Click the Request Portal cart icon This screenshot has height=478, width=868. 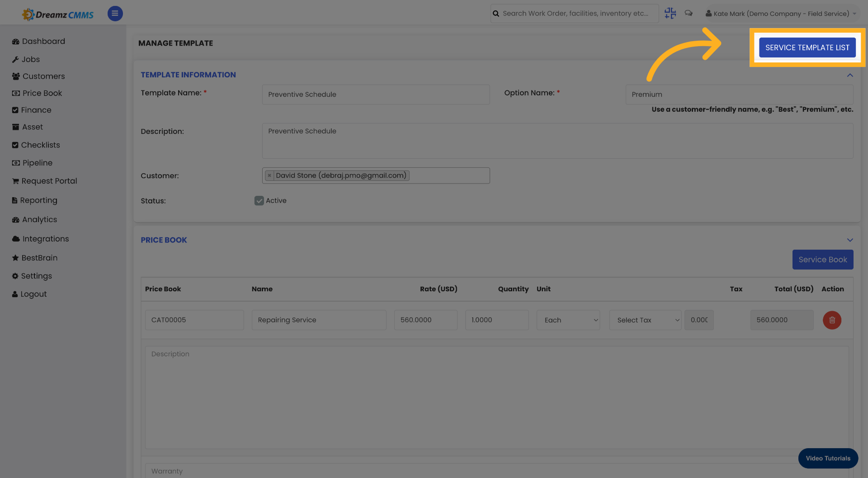(16, 181)
